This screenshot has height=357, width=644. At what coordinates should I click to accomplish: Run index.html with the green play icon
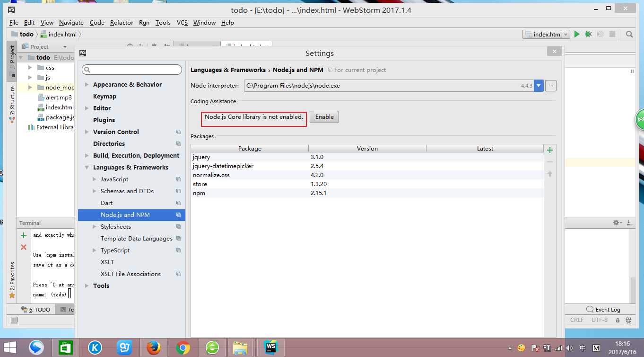tap(576, 34)
